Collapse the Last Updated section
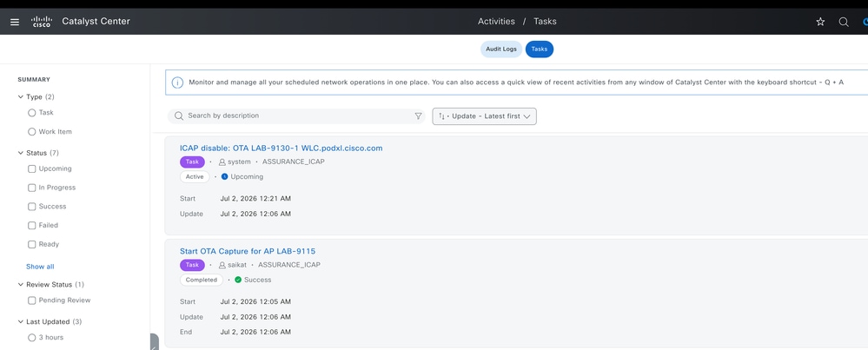This screenshot has height=350, width=868. coord(21,322)
